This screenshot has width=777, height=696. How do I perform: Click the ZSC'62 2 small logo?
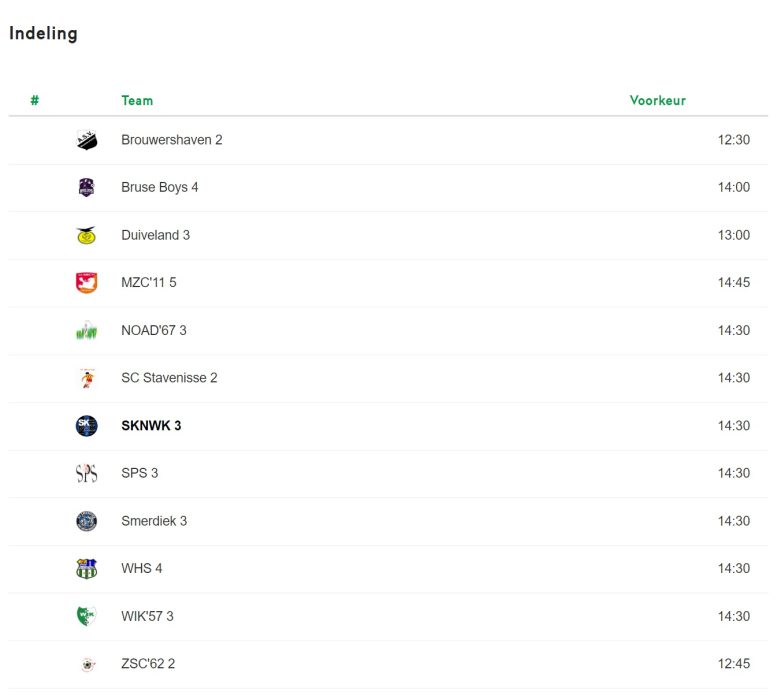88,664
